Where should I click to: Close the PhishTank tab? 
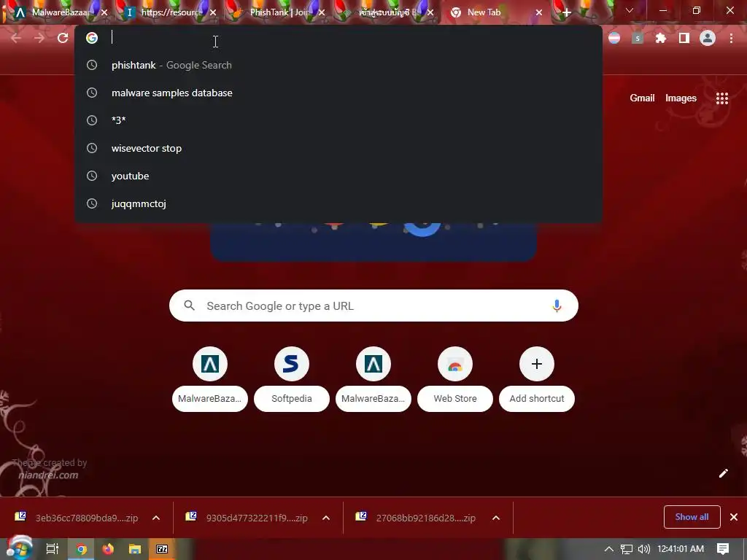click(322, 13)
